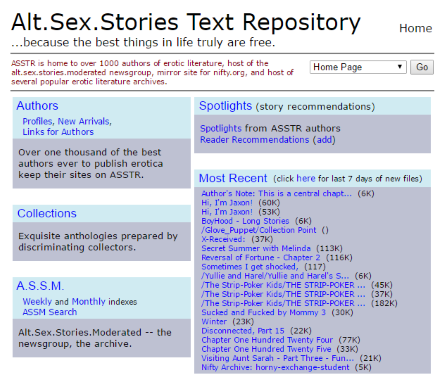Open the 'Winter' entry
The image size is (445, 380).
click(214, 322)
